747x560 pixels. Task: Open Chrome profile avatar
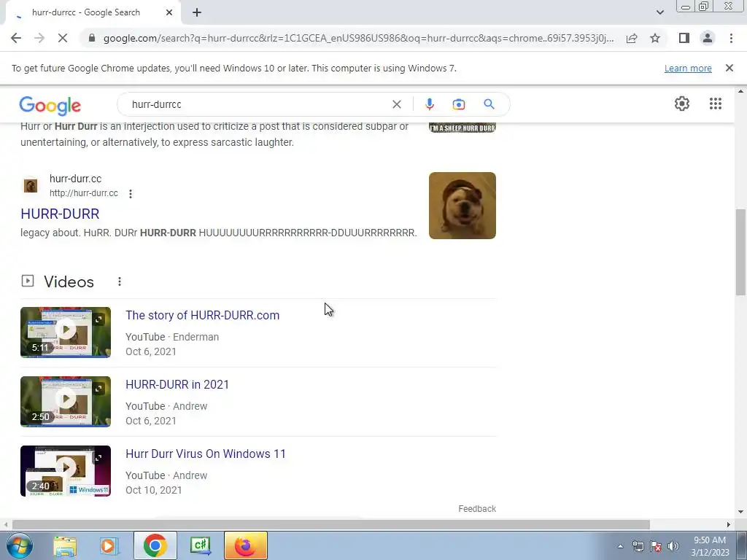[x=708, y=38]
